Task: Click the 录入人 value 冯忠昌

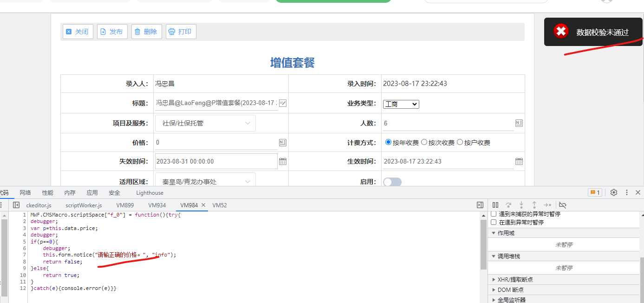Action: click(x=164, y=84)
